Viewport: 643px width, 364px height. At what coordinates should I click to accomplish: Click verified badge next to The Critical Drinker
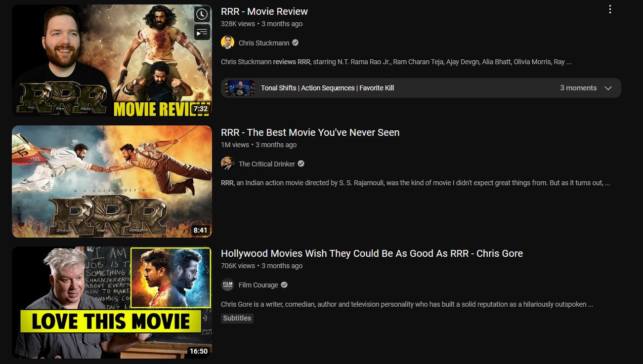[x=301, y=163]
